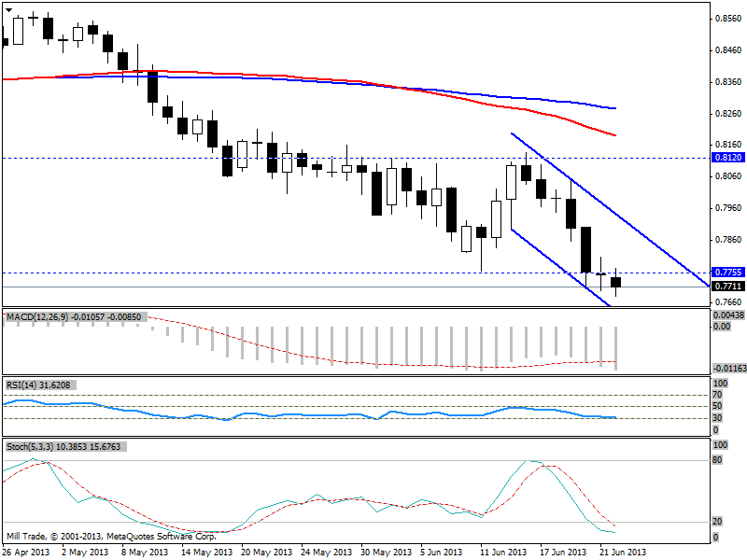Click the 20 level on Stochastic scale
The image size is (747, 560).
coord(717,522)
